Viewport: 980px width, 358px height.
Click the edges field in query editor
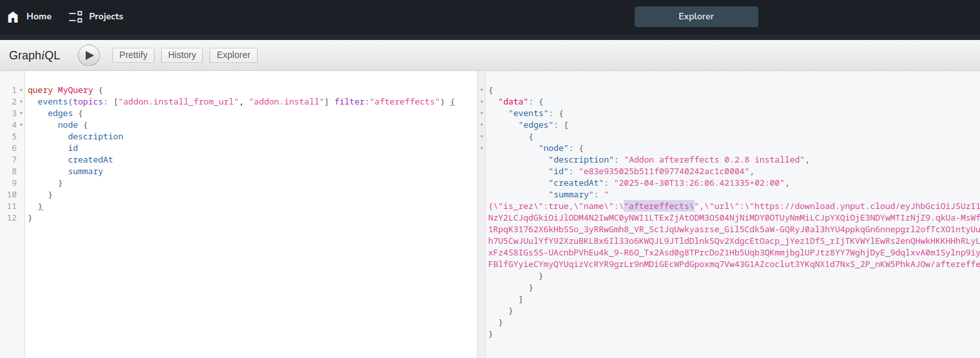coord(61,114)
